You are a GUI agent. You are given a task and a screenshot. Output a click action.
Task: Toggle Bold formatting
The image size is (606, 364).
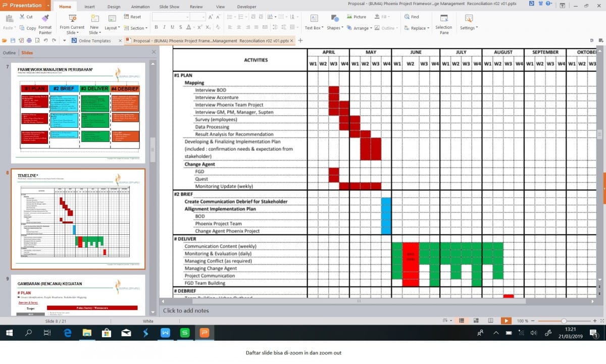[x=156, y=27]
